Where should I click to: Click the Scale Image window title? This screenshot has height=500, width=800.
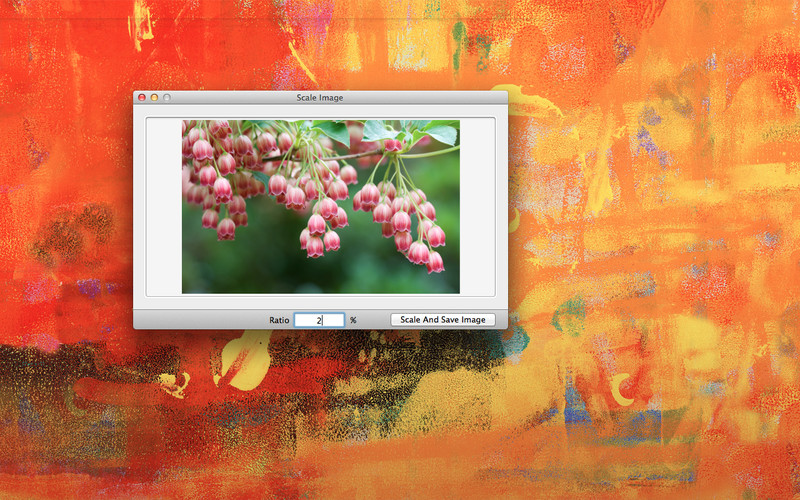(x=320, y=97)
